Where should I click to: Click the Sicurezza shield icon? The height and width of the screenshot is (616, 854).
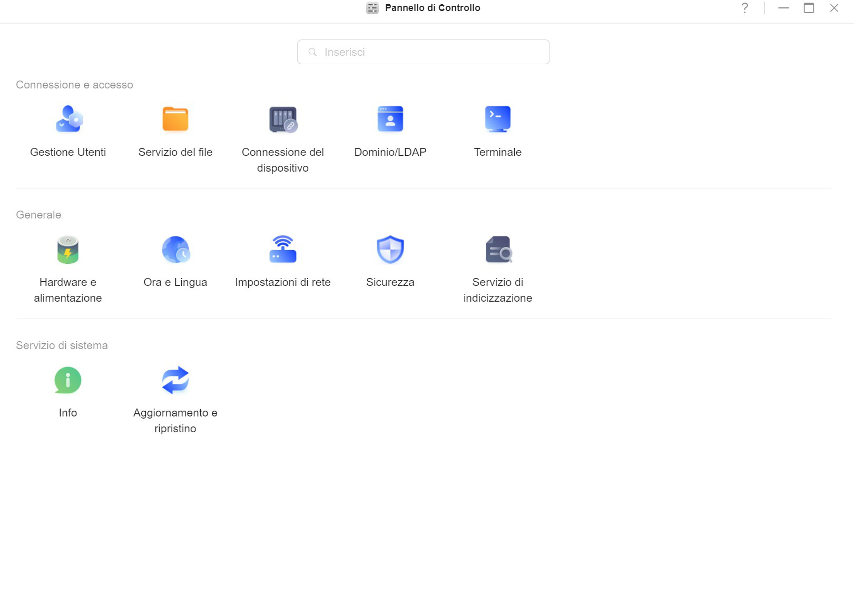point(390,250)
